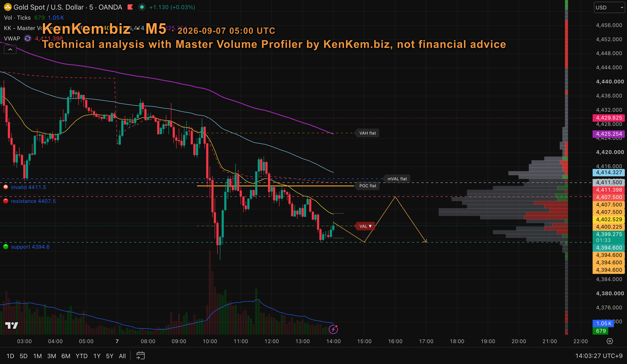Click the invalid 4411.5 line label
Viewport: 627px width, 364px height.
[29, 187]
